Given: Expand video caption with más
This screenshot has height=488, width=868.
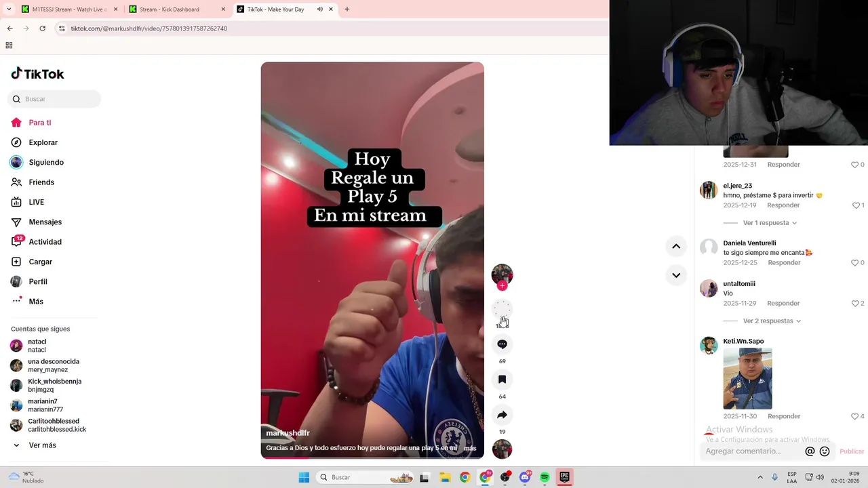Looking at the screenshot, I should pyautogui.click(x=470, y=448).
